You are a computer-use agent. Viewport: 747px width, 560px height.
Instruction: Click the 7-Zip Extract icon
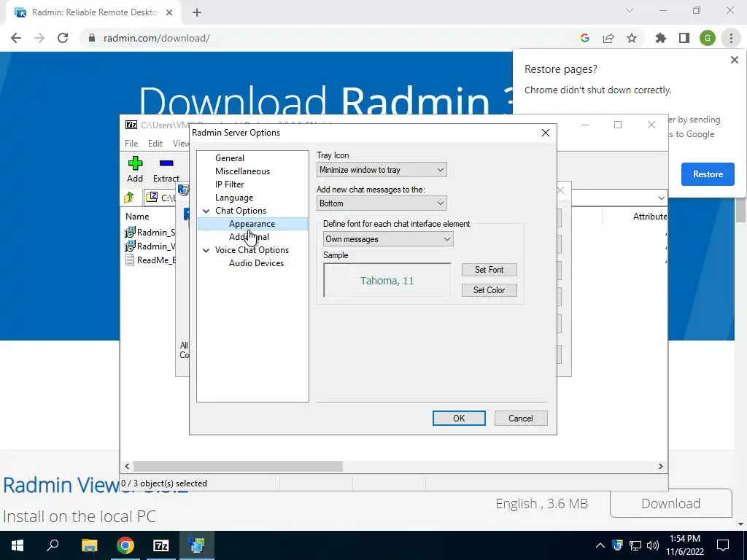click(x=166, y=164)
